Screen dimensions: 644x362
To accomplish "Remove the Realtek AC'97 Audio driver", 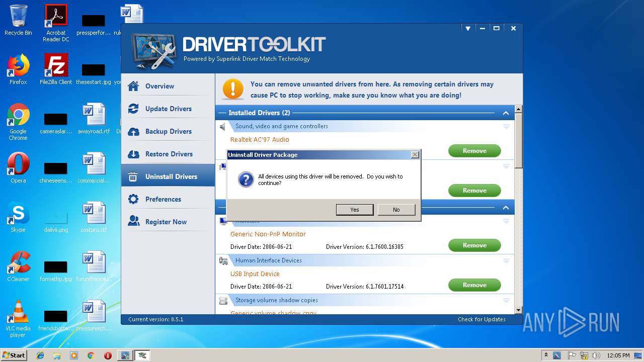I will 474,151.
